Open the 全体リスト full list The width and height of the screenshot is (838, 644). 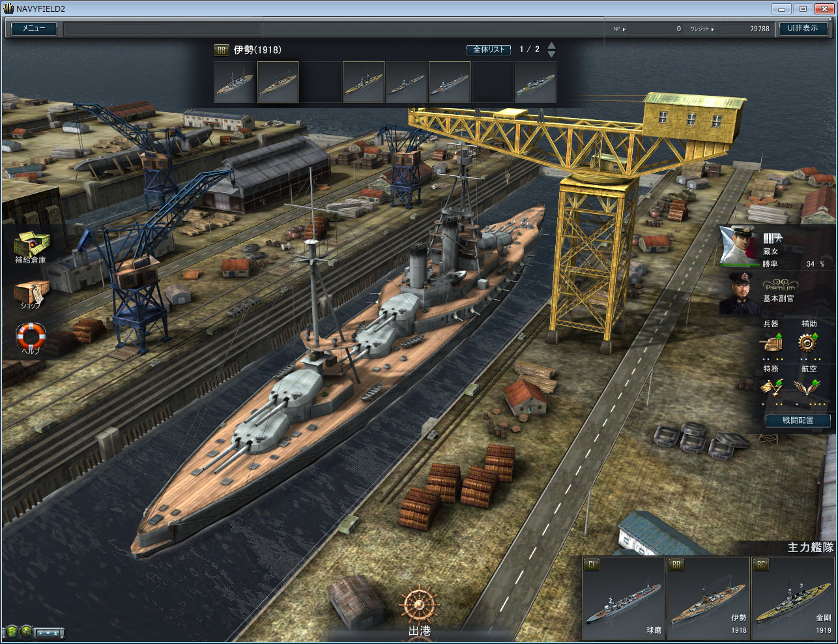(488, 50)
